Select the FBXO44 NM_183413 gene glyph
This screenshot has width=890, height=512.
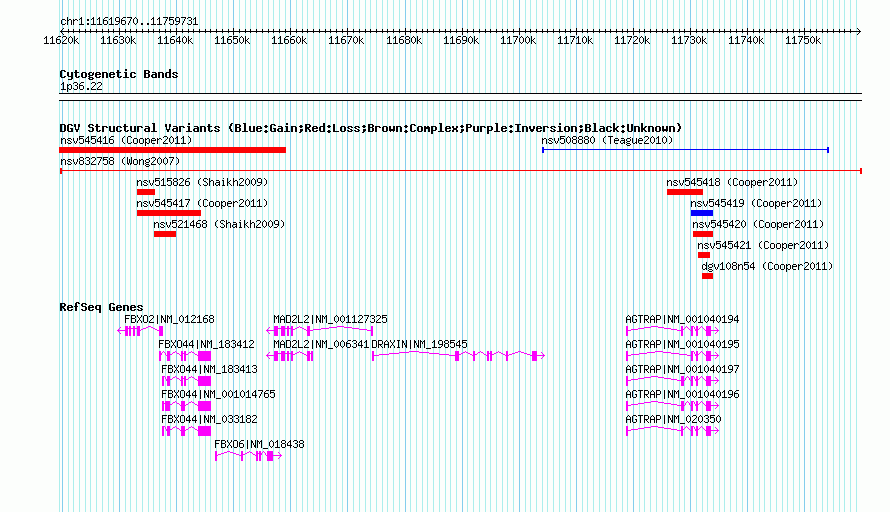[187, 381]
